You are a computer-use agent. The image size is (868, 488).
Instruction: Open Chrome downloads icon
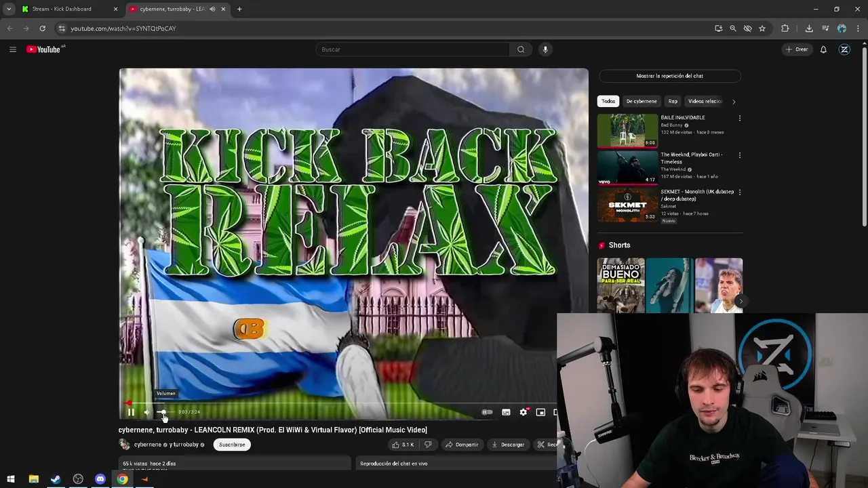tap(809, 28)
